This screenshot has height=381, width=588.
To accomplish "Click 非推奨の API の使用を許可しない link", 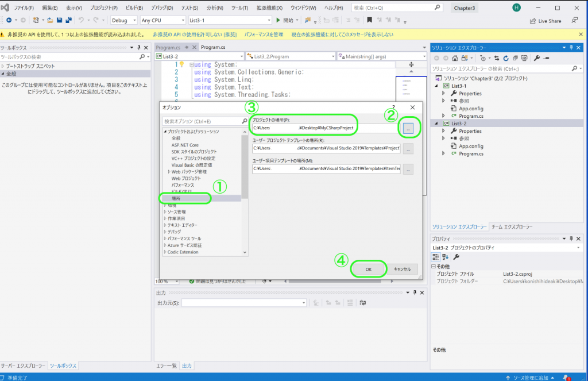I will [195, 34].
